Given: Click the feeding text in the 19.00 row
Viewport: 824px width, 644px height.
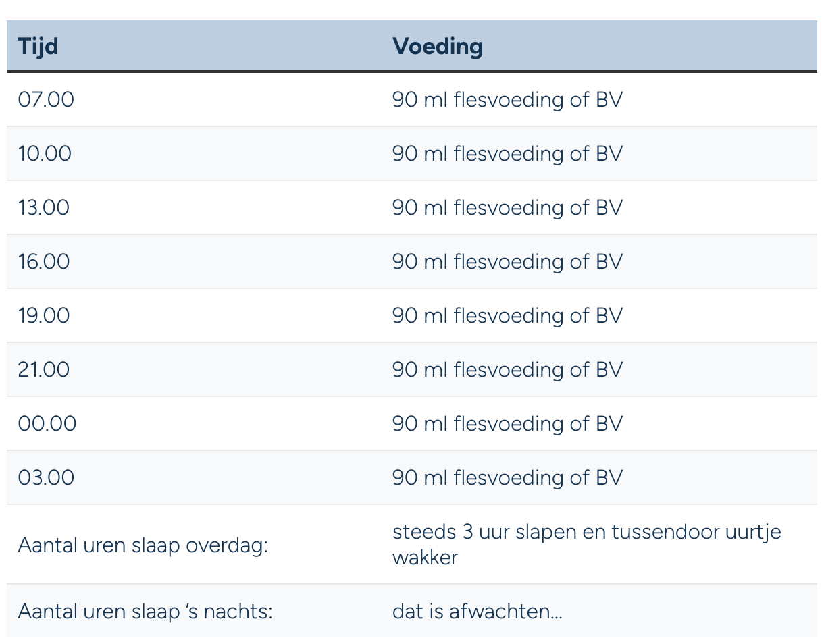Looking at the screenshot, I should [507, 315].
